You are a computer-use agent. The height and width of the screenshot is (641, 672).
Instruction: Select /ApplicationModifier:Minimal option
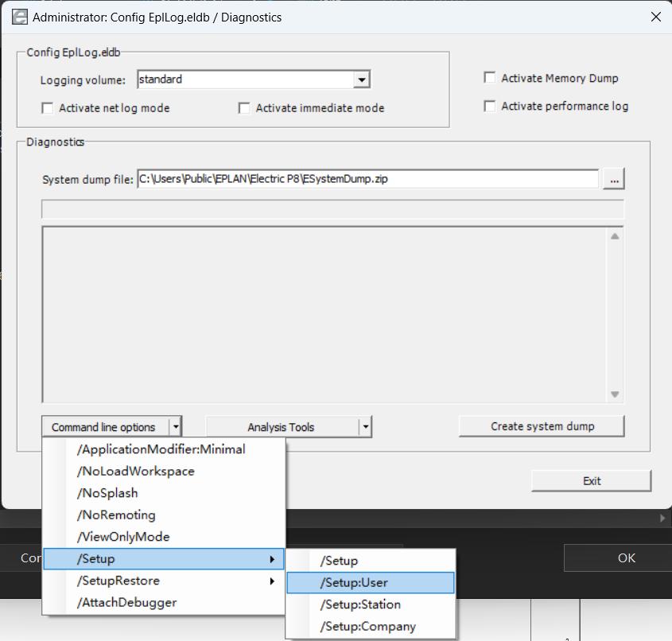pyautogui.click(x=161, y=449)
